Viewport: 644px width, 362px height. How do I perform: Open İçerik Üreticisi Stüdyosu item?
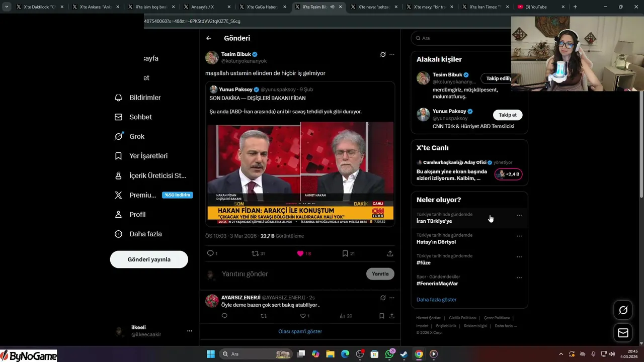tap(150, 175)
